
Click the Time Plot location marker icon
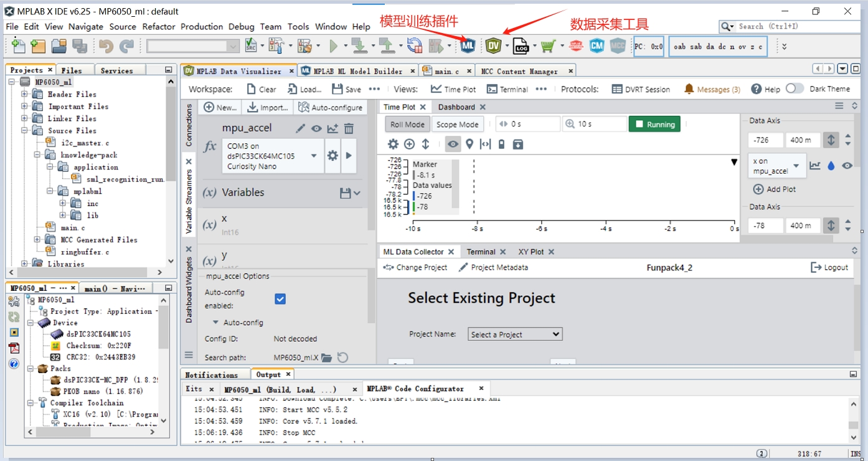469,145
